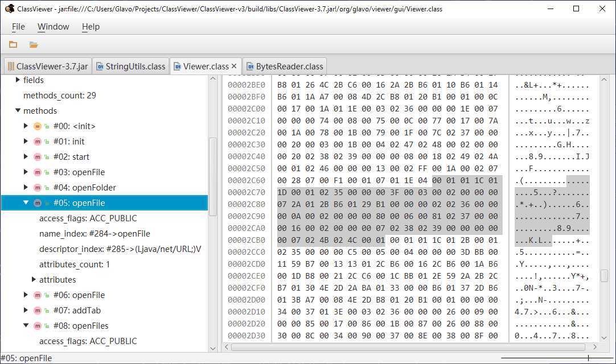This screenshot has width=616, height=364.
Task: Collapse the selected #05: openFile node
Action: (26, 202)
